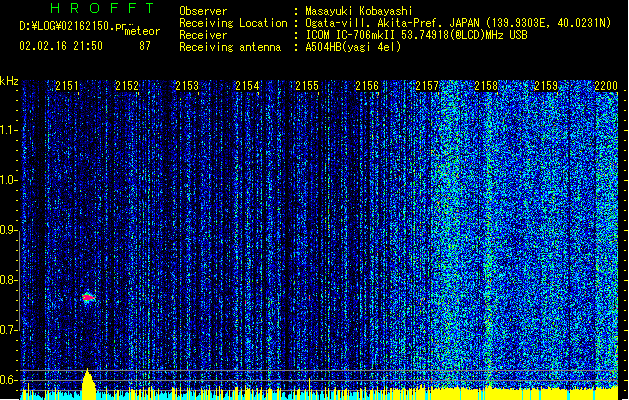Click the 0.8 kHz axis tick label

[8, 280]
